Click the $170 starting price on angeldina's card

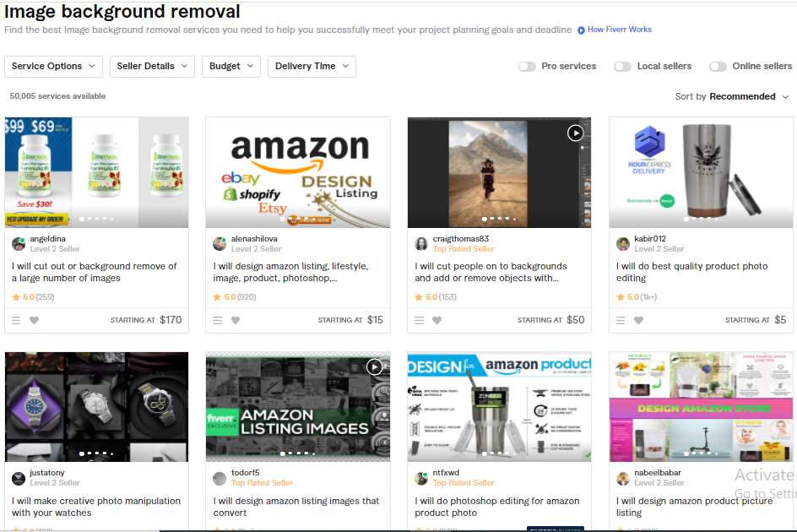tap(171, 320)
